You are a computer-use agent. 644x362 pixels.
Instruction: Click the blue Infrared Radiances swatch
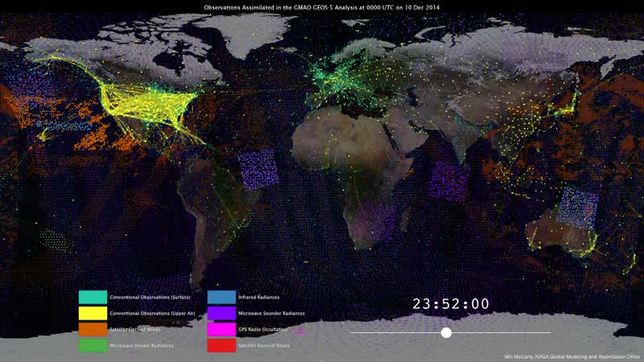coord(221,298)
